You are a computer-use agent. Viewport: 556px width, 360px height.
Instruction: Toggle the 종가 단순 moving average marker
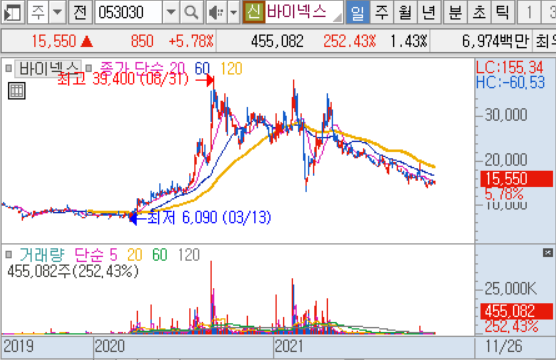coord(89,68)
